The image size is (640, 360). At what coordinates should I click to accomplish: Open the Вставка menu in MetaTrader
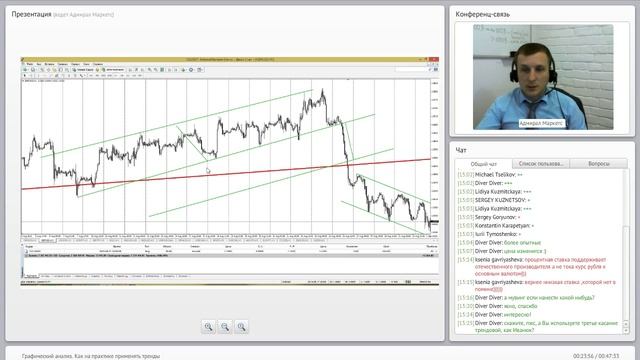[49, 64]
